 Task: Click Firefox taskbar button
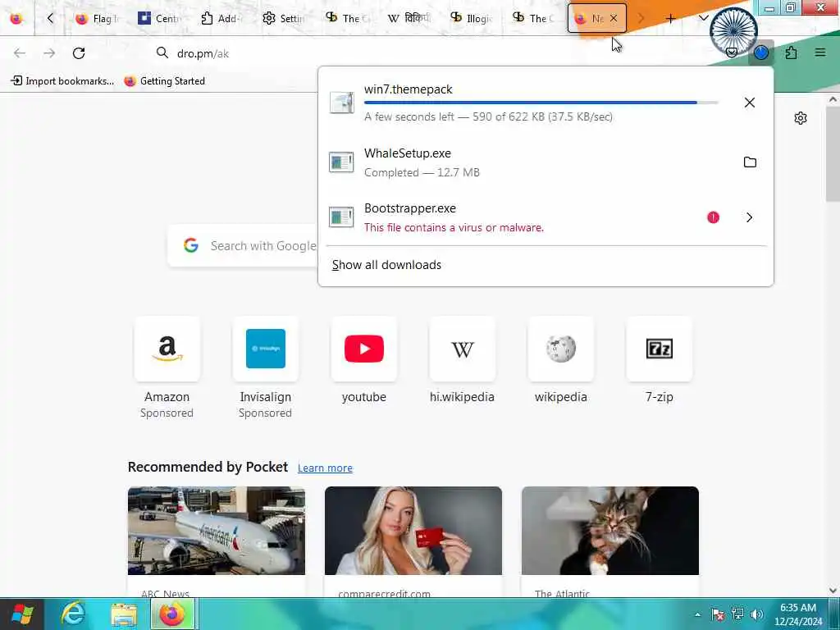172,614
